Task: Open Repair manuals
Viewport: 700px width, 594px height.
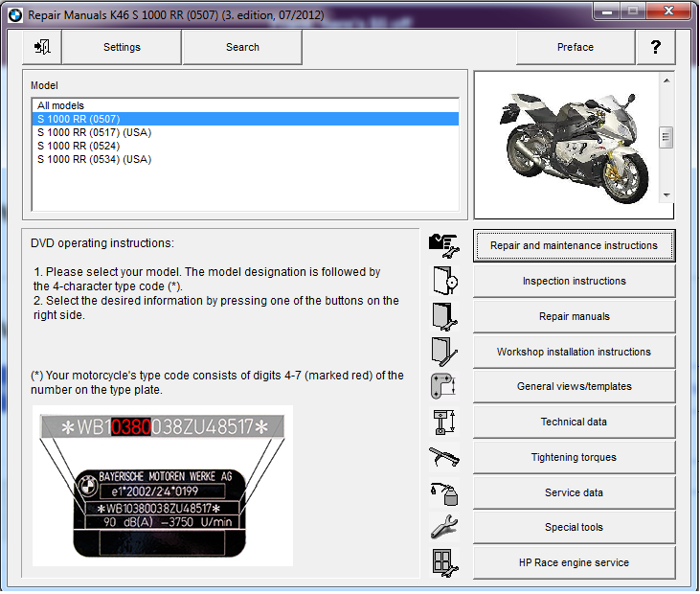Action: pos(575,316)
